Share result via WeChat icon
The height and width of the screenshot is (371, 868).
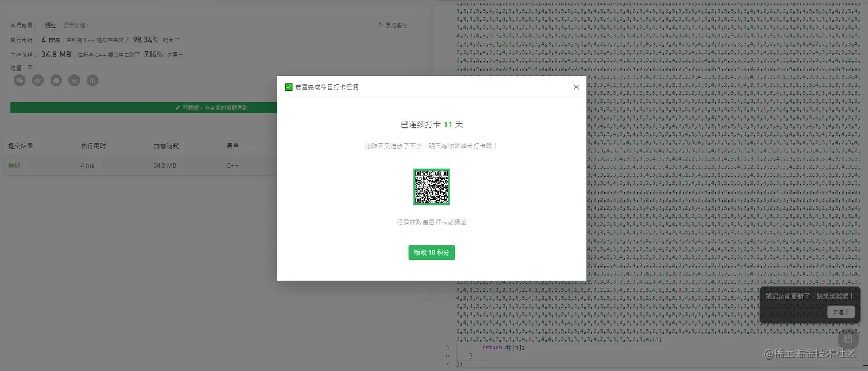click(20, 80)
